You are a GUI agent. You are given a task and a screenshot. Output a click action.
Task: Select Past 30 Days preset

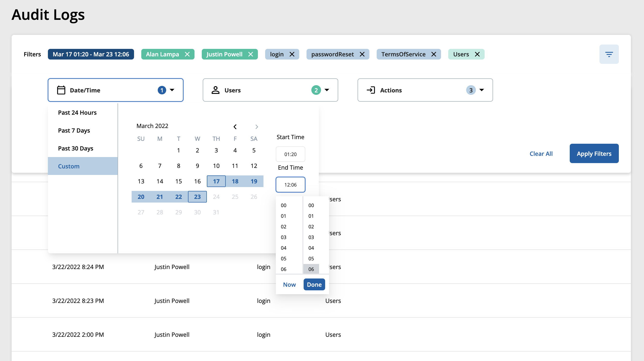[x=83, y=149]
